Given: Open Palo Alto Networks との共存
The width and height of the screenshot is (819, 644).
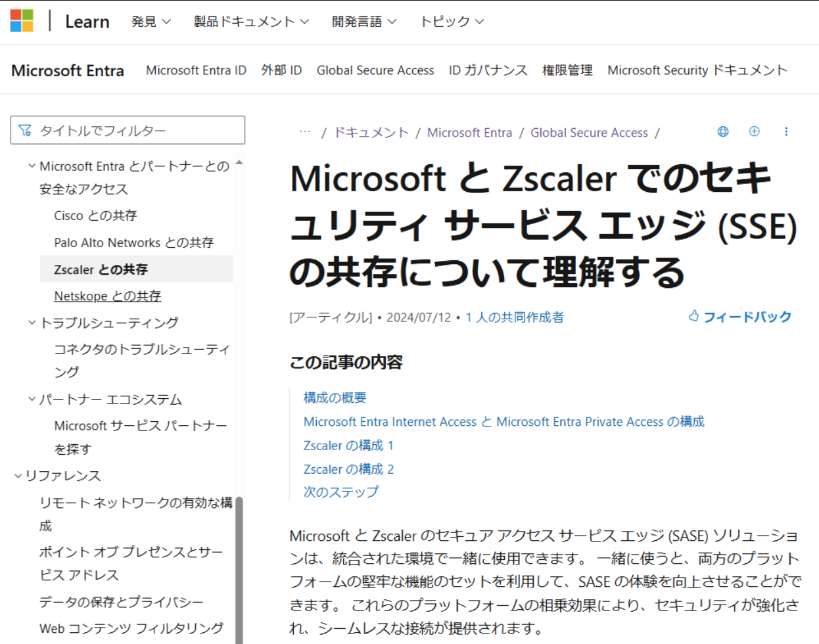Looking at the screenshot, I should pyautogui.click(x=134, y=242).
